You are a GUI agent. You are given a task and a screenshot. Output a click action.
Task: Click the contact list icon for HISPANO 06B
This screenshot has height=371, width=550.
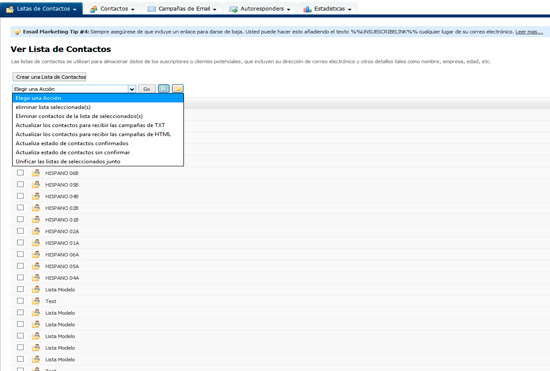36,173
